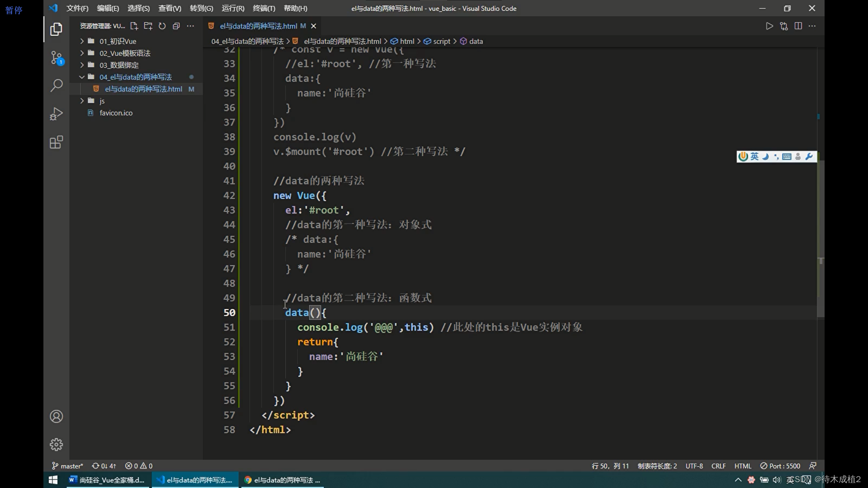The image size is (868, 488).
Task: Close the el与data的两种写法.html tab
Action: pos(313,26)
